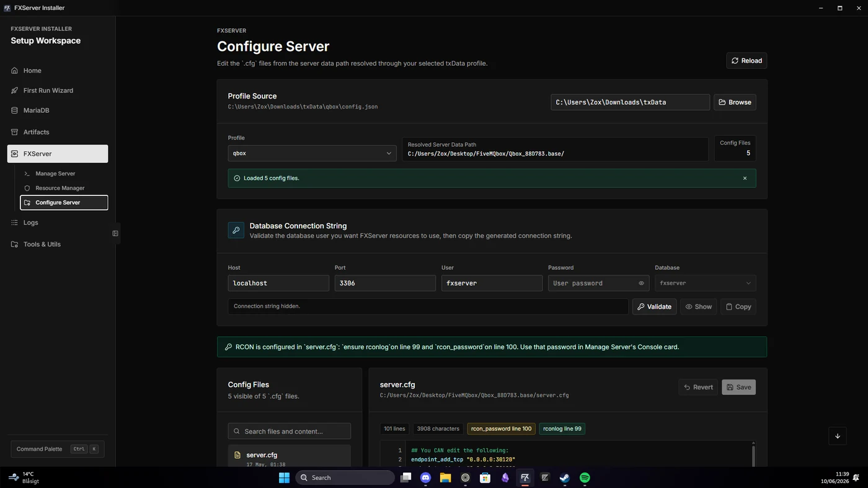Screen dimensions: 868x488
Task: Browse for the txData folder
Action: point(735,102)
